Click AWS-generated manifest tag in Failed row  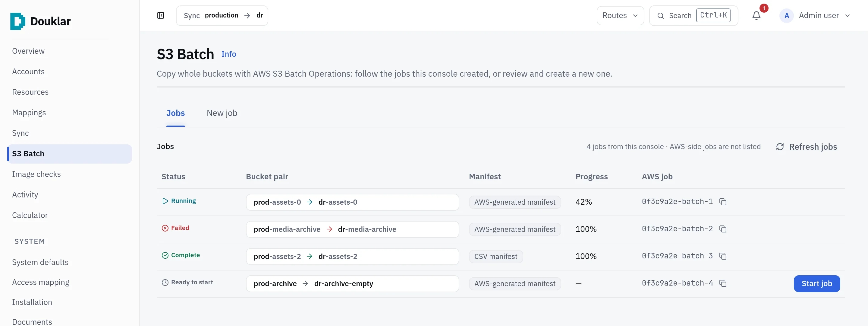(x=514, y=229)
